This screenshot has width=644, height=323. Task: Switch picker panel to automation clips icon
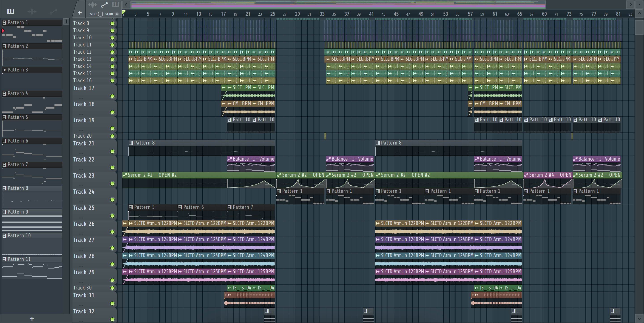pos(53,11)
